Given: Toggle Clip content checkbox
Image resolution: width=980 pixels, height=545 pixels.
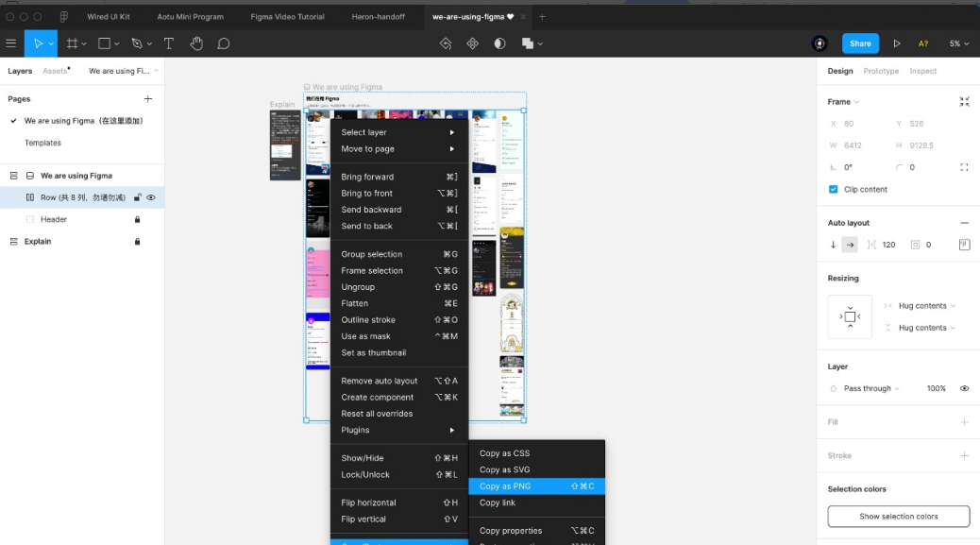Looking at the screenshot, I should coord(833,189).
